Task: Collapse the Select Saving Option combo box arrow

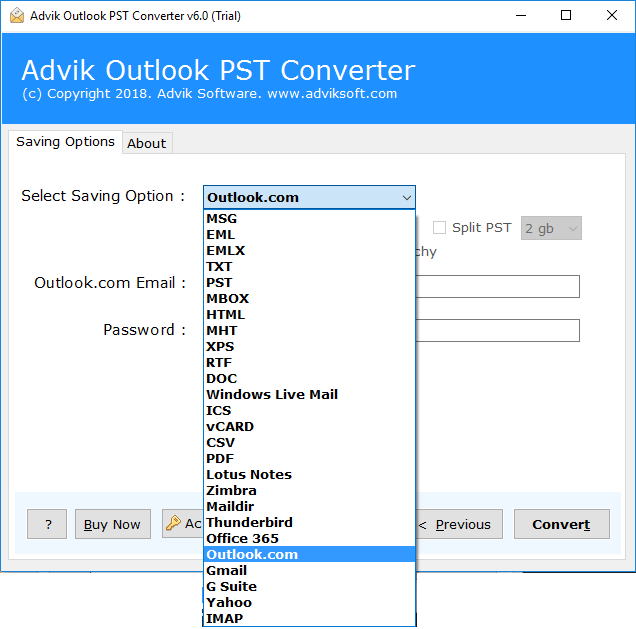Action: click(x=407, y=198)
